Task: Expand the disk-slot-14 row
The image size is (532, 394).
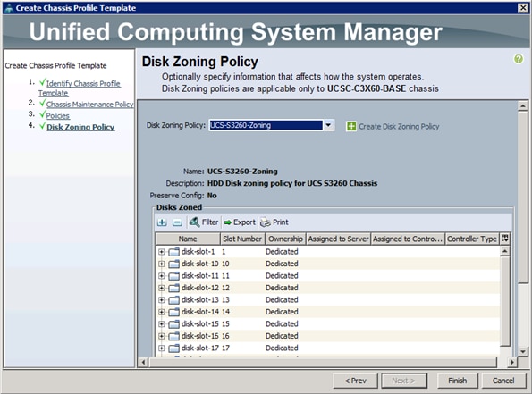Action: [x=162, y=312]
